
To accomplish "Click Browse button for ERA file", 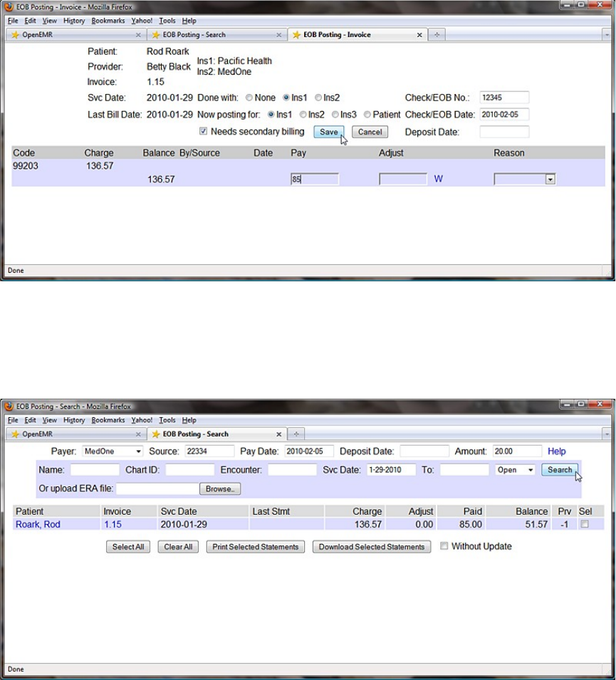I will click(x=220, y=488).
